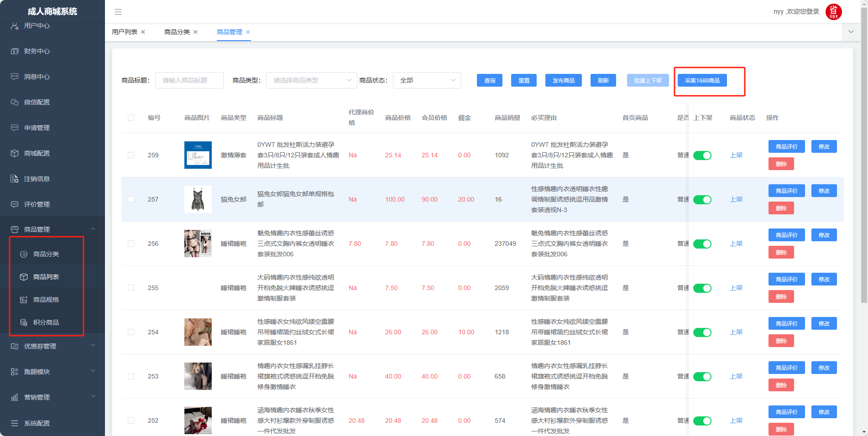The width and height of the screenshot is (868, 436).
Task: Select 商品列表 in the sidebar submenu
Action: coord(46,277)
